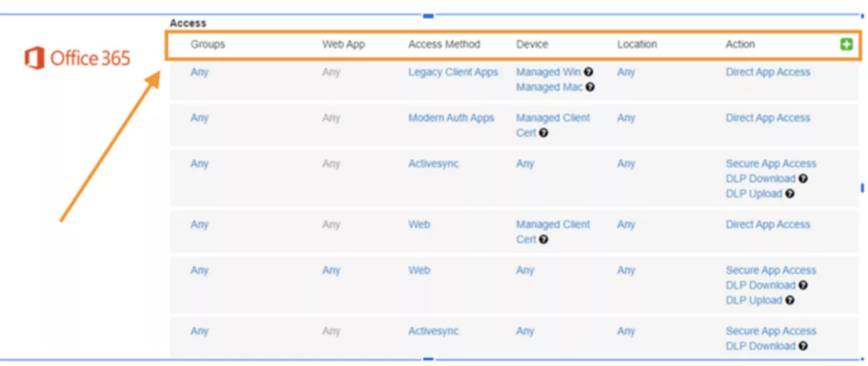Image resolution: width=868 pixels, height=366 pixels.
Task: Click the Action column header
Action: (740, 44)
